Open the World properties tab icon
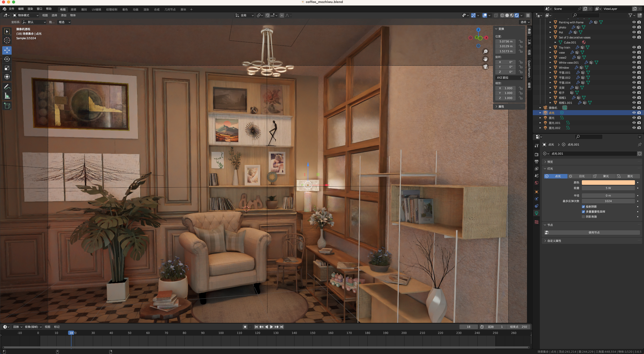The image size is (644, 354). [537, 183]
